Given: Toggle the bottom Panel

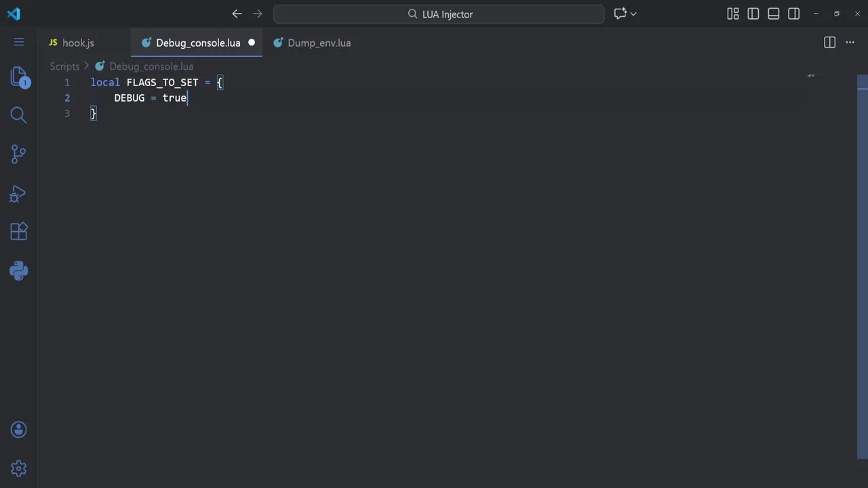Looking at the screenshot, I should (x=774, y=14).
